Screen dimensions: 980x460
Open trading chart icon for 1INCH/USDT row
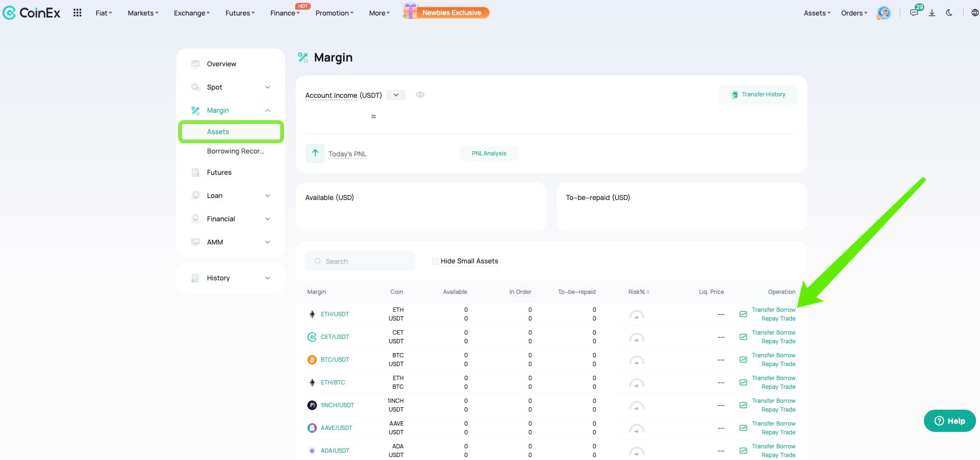743,405
